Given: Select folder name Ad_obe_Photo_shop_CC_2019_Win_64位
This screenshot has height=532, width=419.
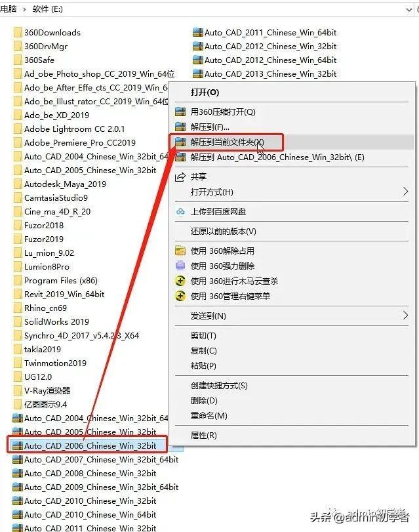Looking at the screenshot, I should click(100, 74).
